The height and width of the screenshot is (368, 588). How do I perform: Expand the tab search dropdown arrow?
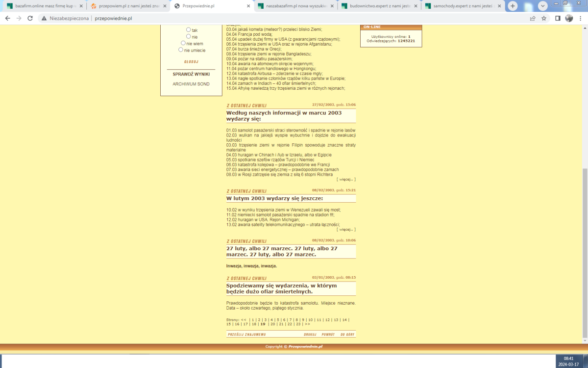tap(543, 6)
